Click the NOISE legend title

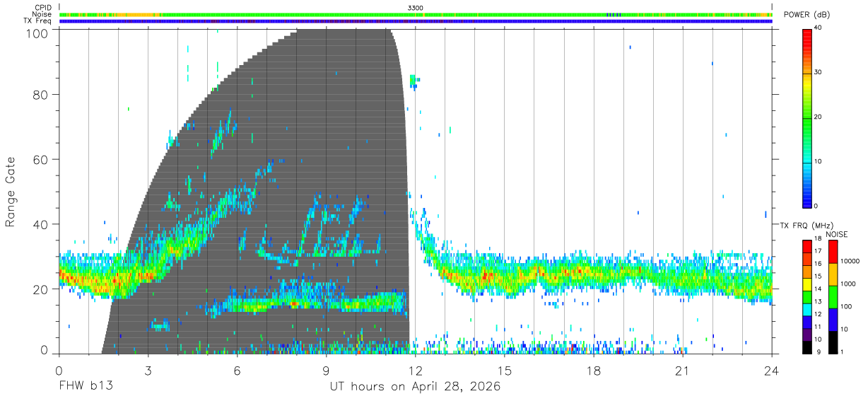pyautogui.click(x=836, y=234)
